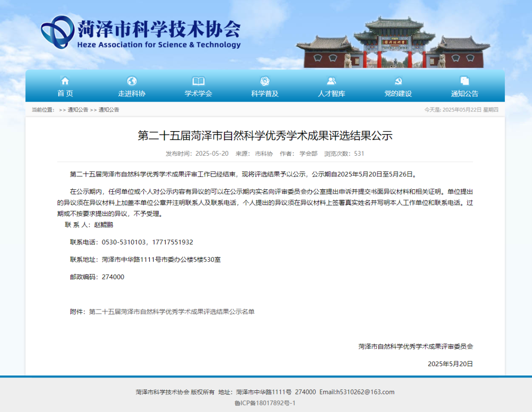Select the 党的建设 navigation item
This screenshot has width=532, height=412.
(398, 94)
